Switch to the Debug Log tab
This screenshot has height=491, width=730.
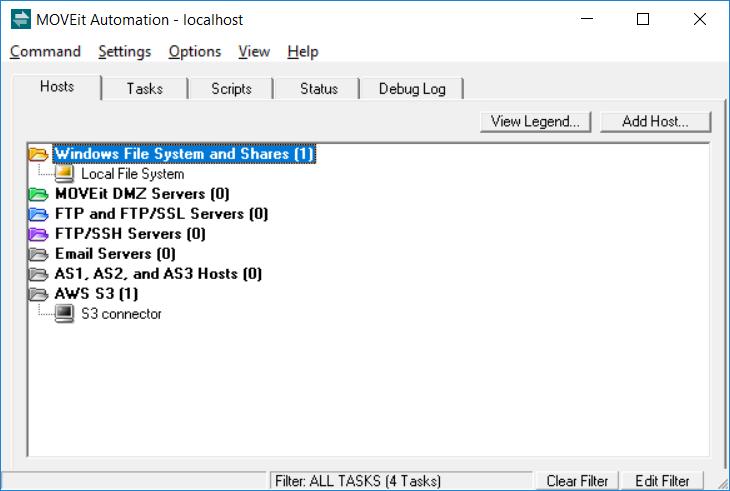click(412, 88)
